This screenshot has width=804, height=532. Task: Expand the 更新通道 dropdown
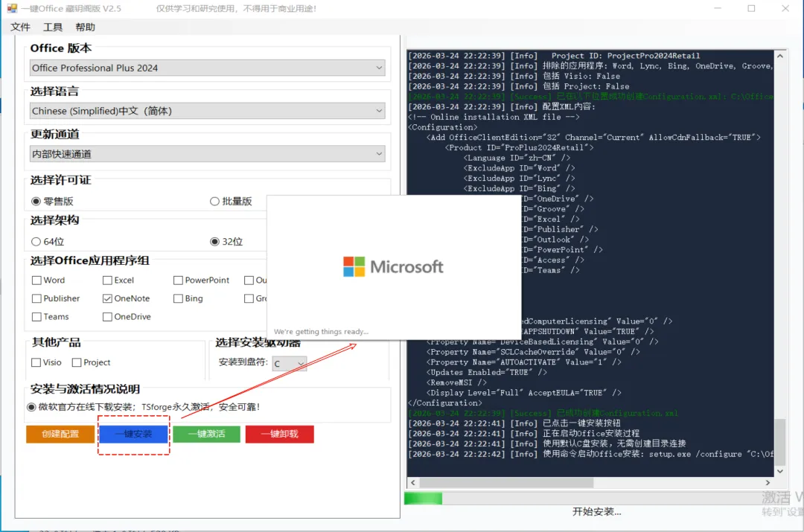(207, 154)
